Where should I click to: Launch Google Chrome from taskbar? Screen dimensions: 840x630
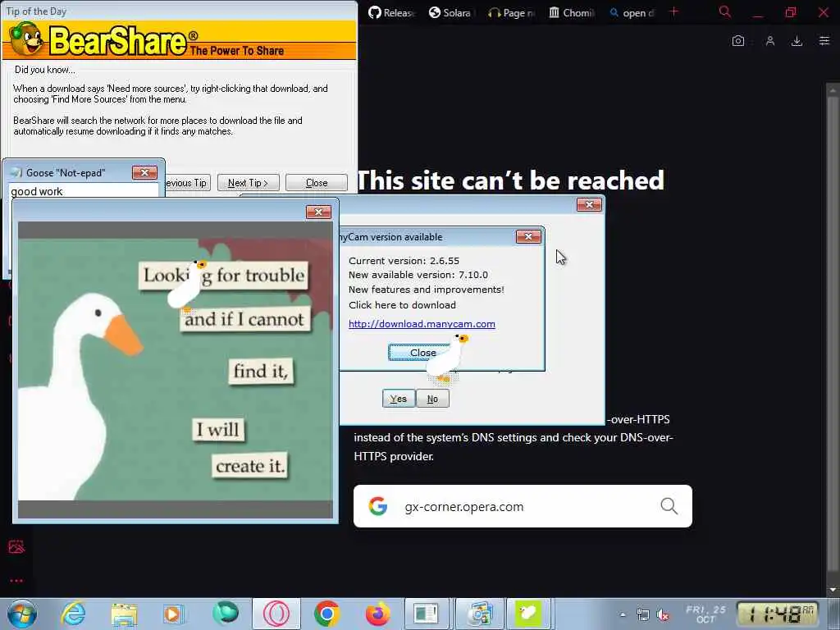click(x=326, y=614)
